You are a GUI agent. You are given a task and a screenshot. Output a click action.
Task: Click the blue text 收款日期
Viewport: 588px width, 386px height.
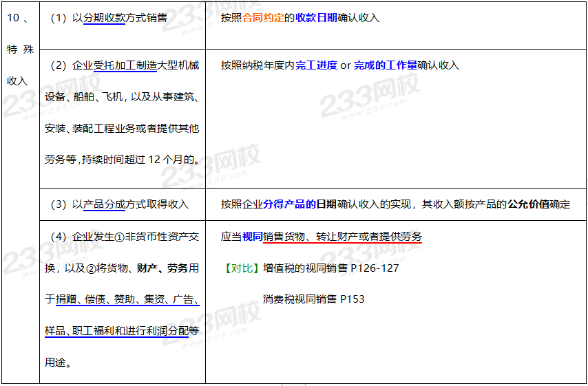click(316, 18)
